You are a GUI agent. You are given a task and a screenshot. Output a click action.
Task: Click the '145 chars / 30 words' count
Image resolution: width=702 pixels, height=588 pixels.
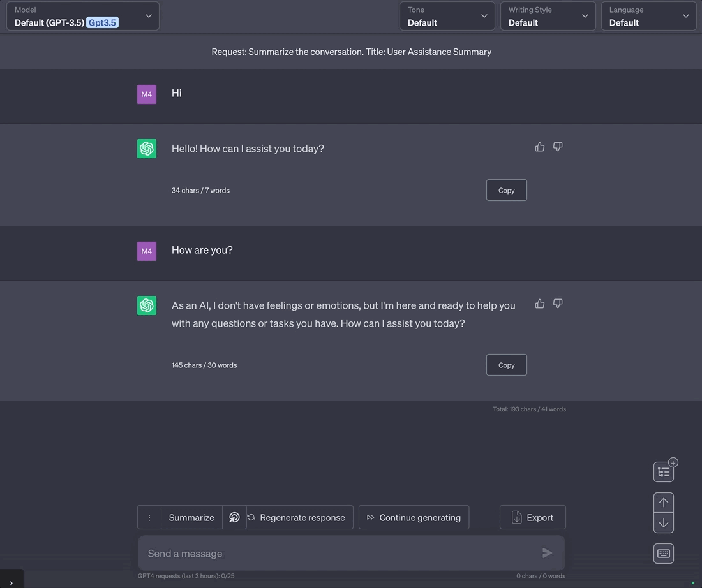(204, 365)
